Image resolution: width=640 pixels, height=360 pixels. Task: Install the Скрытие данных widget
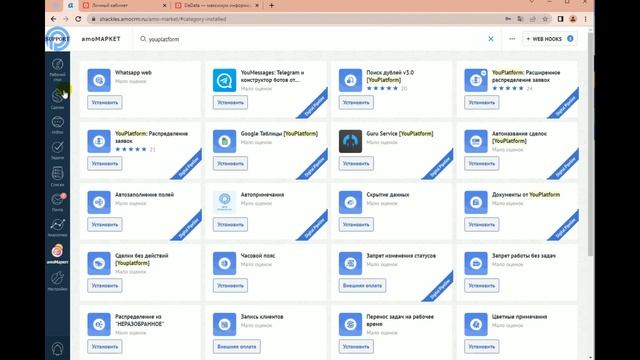pyautogui.click(x=356, y=224)
